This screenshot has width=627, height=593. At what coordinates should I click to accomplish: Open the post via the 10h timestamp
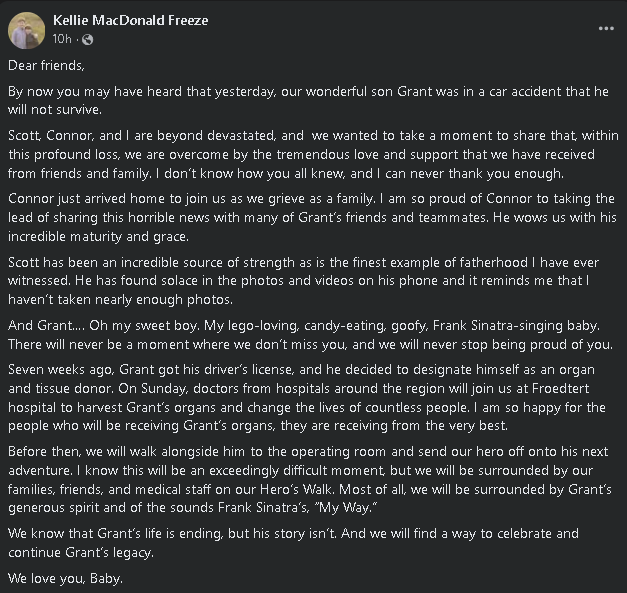click(62, 39)
